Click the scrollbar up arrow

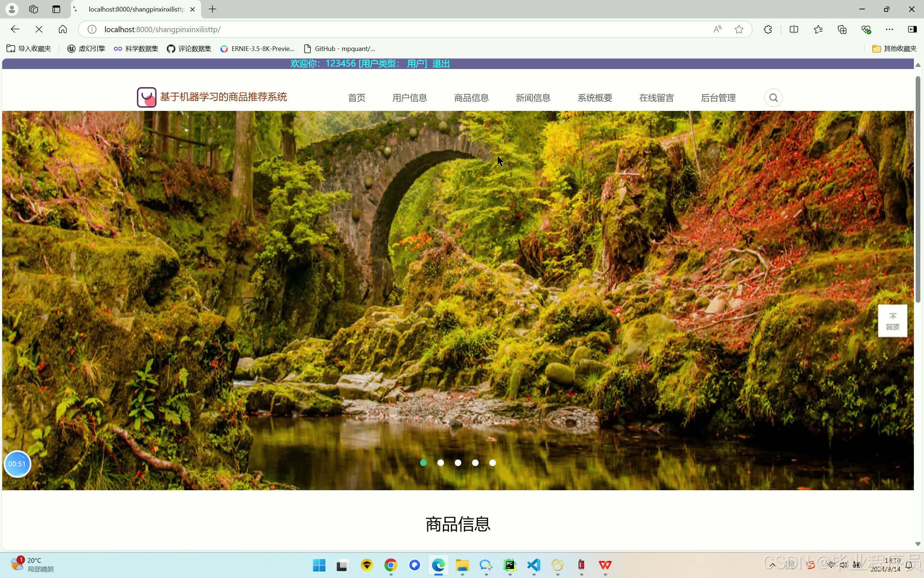point(918,65)
